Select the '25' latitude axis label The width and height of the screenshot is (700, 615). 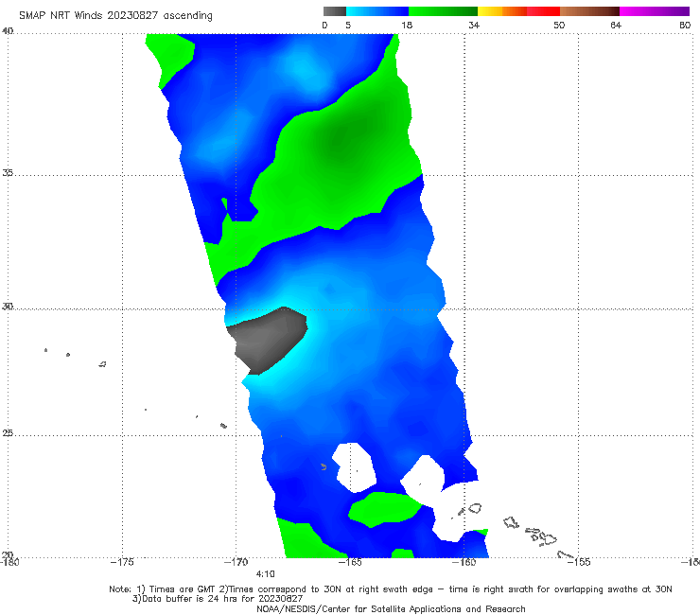pos(8,432)
